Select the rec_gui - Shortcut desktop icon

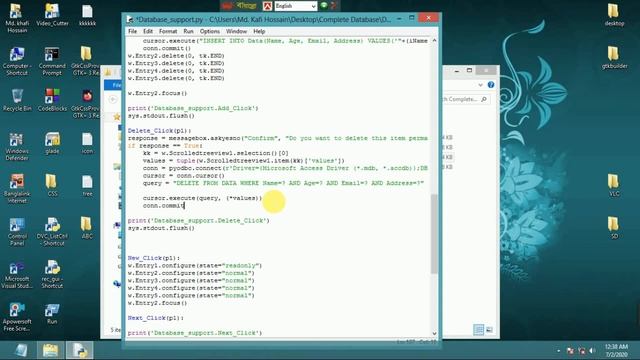click(52, 274)
